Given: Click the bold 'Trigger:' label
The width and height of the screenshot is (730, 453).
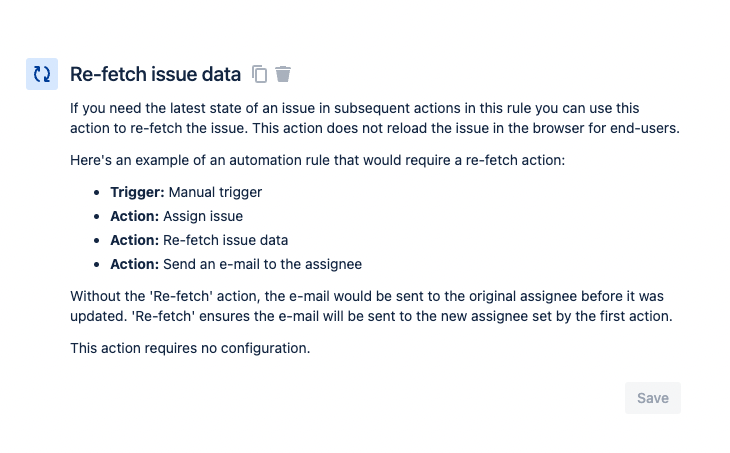Looking at the screenshot, I should tap(137, 192).
